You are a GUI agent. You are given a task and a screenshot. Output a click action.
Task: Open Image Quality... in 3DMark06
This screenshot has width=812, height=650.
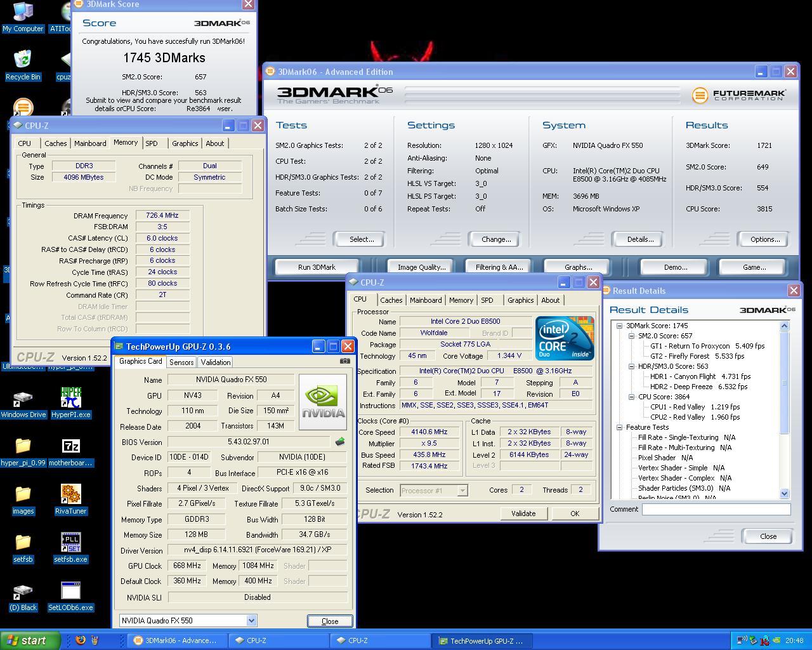coord(421,267)
